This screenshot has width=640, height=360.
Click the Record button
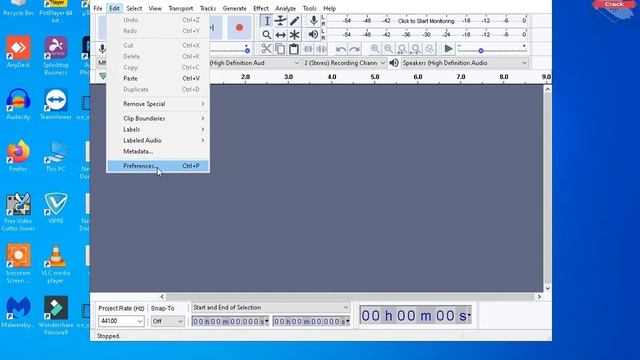pyautogui.click(x=240, y=27)
